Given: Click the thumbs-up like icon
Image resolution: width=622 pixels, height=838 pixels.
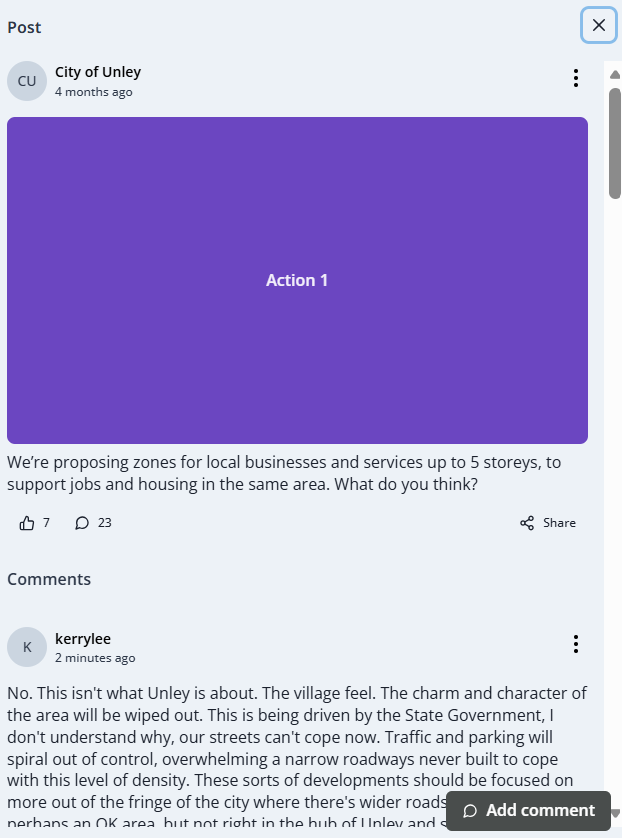Looking at the screenshot, I should (27, 523).
